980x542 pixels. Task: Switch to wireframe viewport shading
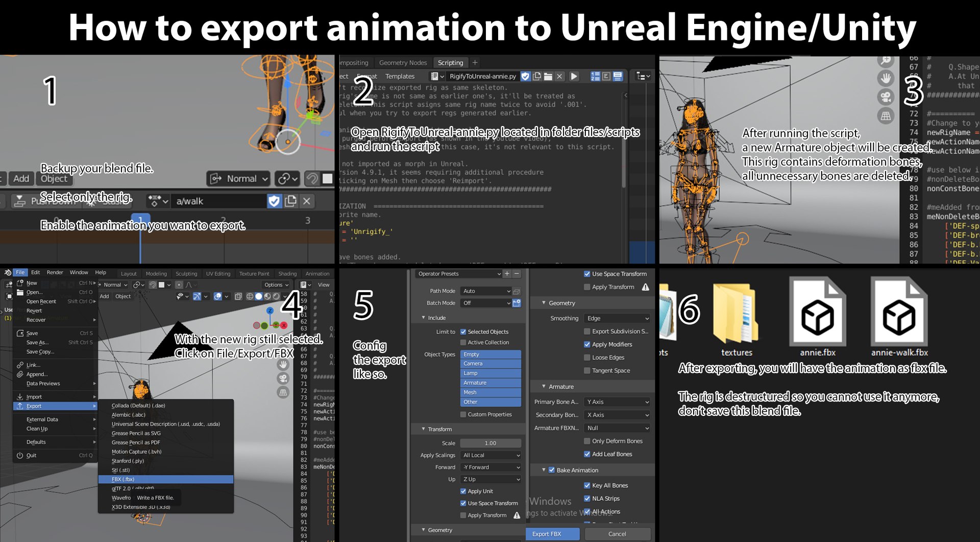(250, 296)
